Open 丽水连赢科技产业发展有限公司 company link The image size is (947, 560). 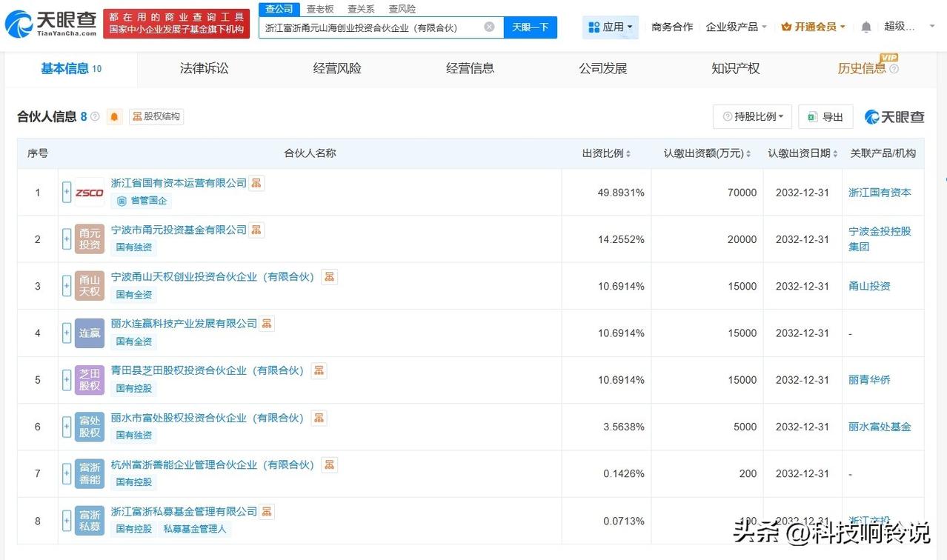click(x=184, y=324)
